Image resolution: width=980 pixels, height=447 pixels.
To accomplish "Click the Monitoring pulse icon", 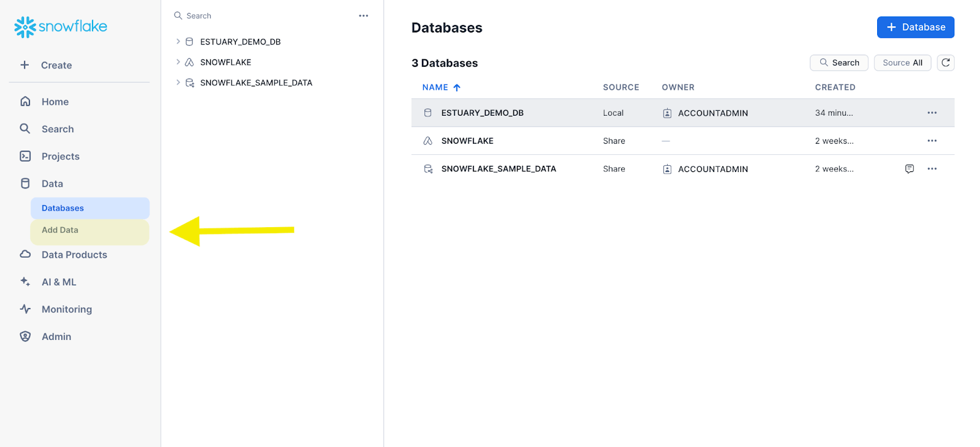I will click(x=25, y=309).
